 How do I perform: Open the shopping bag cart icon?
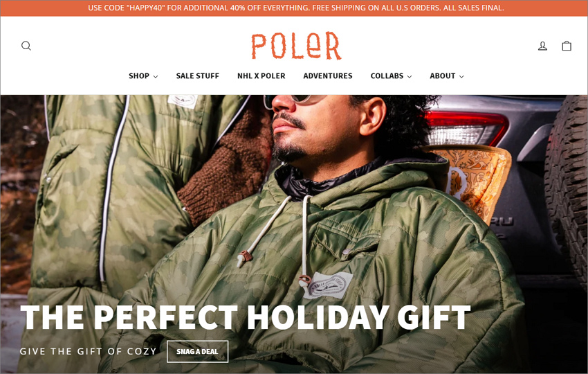click(567, 46)
